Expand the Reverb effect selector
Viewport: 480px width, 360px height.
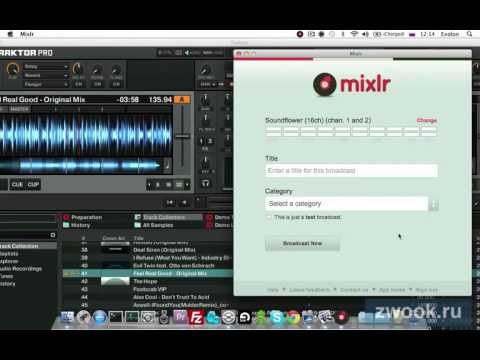46,76
